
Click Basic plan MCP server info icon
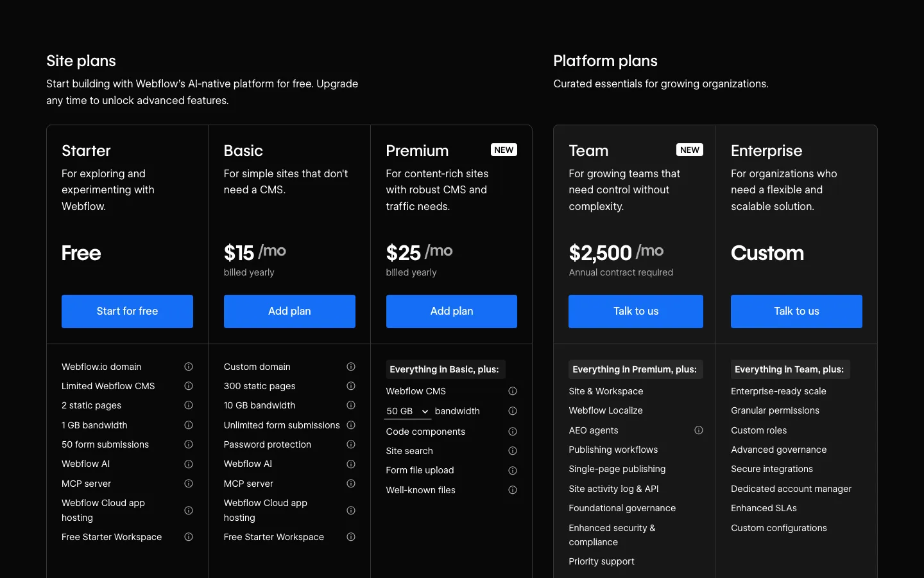(351, 484)
